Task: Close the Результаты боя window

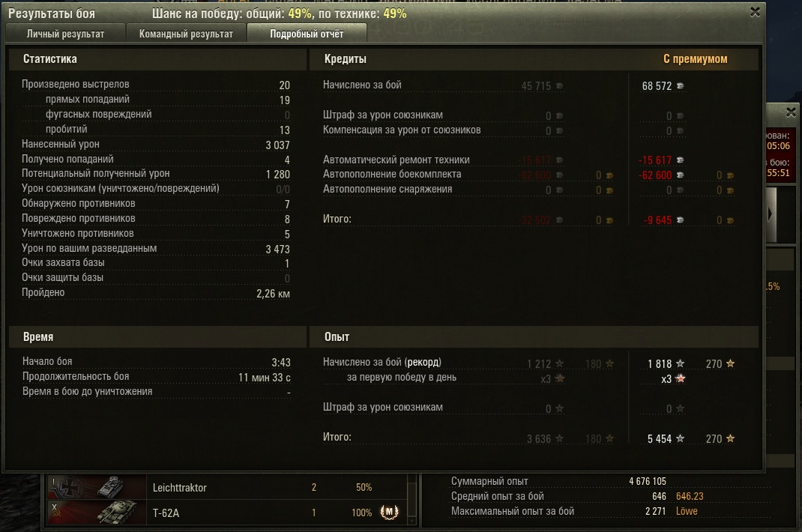Action: pyautogui.click(x=755, y=12)
